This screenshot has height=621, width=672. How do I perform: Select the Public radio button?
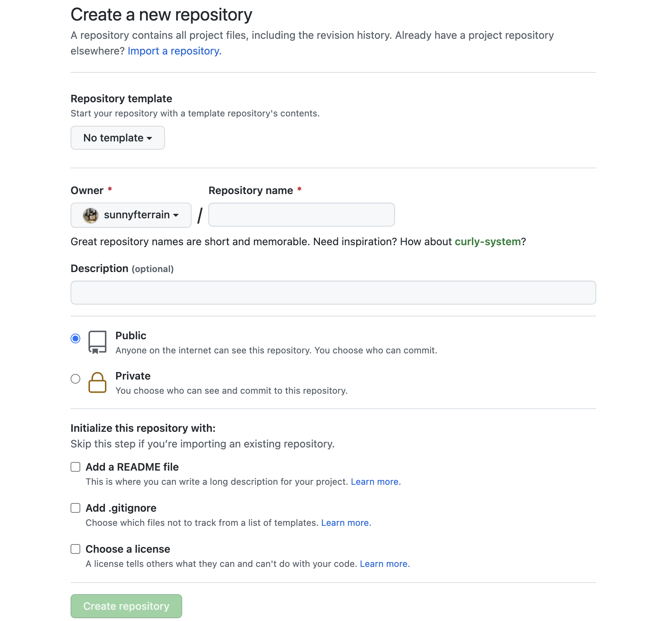75,338
